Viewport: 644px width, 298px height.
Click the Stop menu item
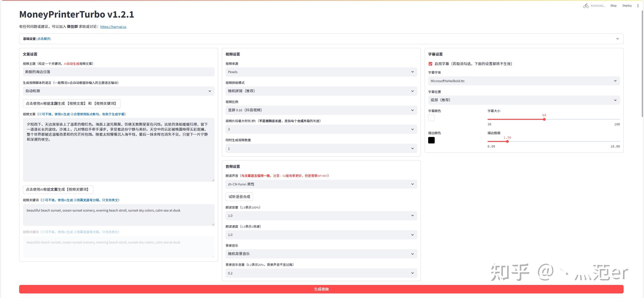click(613, 6)
